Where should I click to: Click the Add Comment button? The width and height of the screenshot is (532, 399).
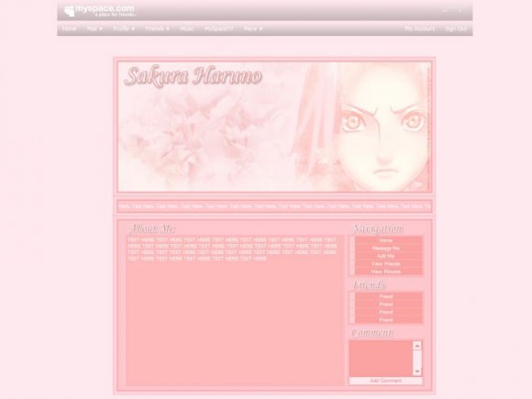point(386,381)
